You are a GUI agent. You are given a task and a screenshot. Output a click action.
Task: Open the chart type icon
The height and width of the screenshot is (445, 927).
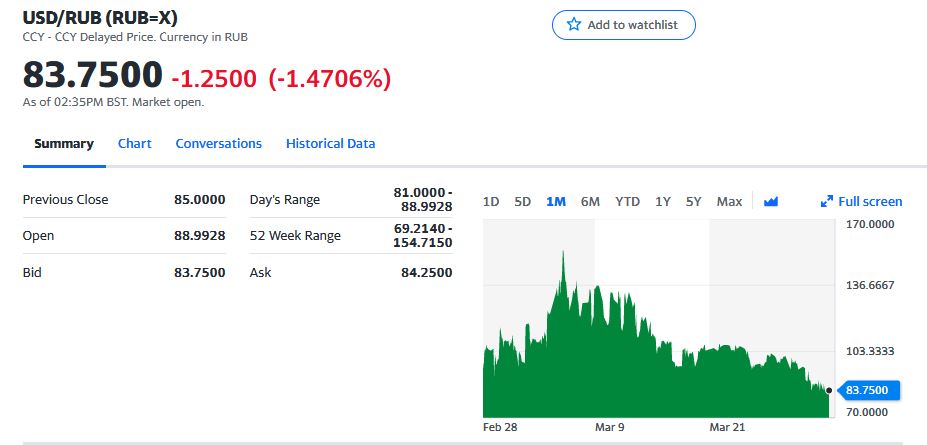770,201
